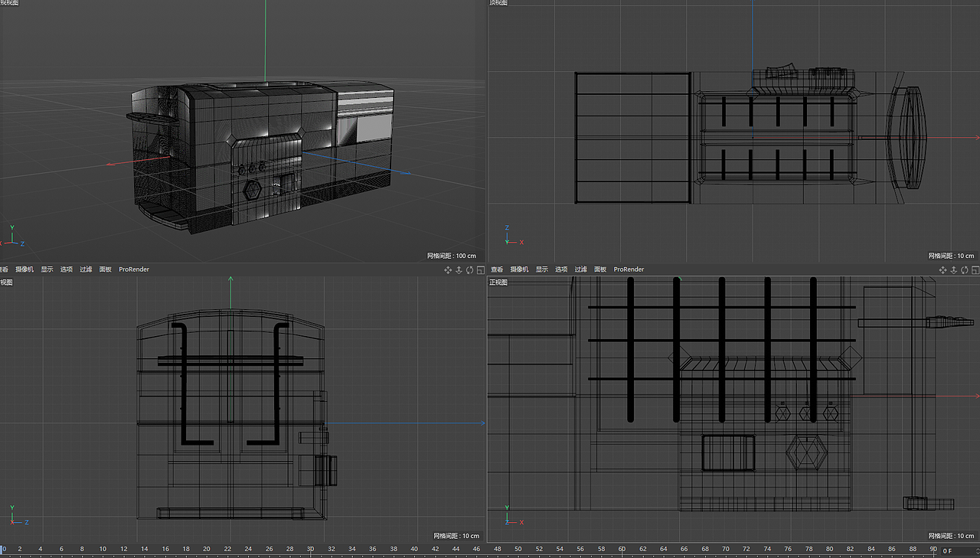Select the pan icon of the front view (正视图)
Image resolution: width=980 pixels, height=558 pixels.
(x=942, y=269)
